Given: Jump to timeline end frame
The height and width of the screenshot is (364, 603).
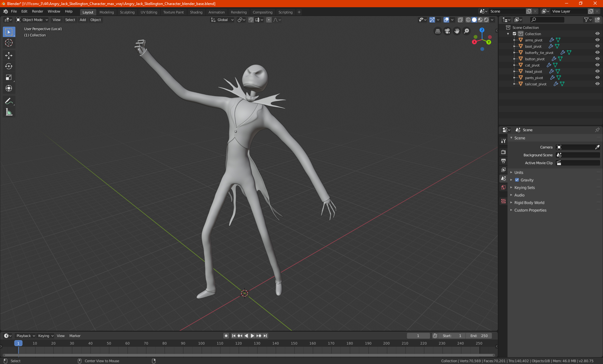Looking at the screenshot, I should (x=265, y=336).
